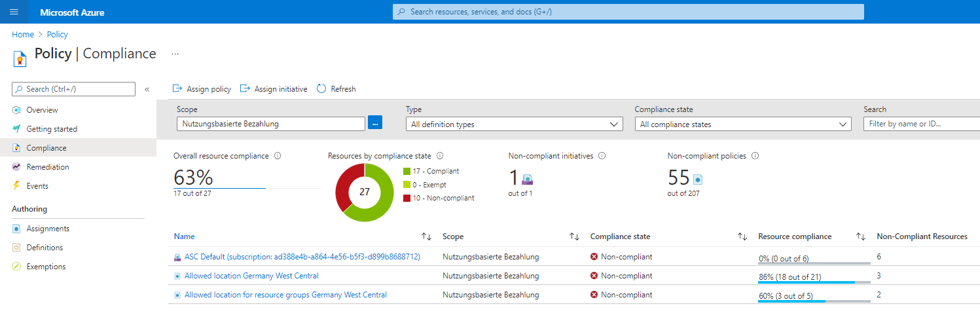Image resolution: width=980 pixels, height=323 pixels.
Task: Collapse the sidebar with double chevron
Action: point(147,89)
